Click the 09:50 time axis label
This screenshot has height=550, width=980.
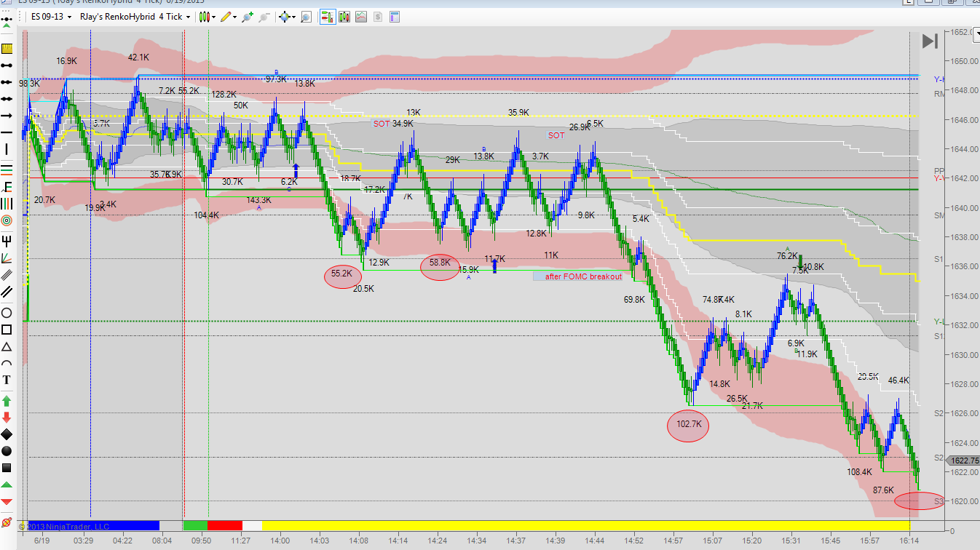point(201,541)
